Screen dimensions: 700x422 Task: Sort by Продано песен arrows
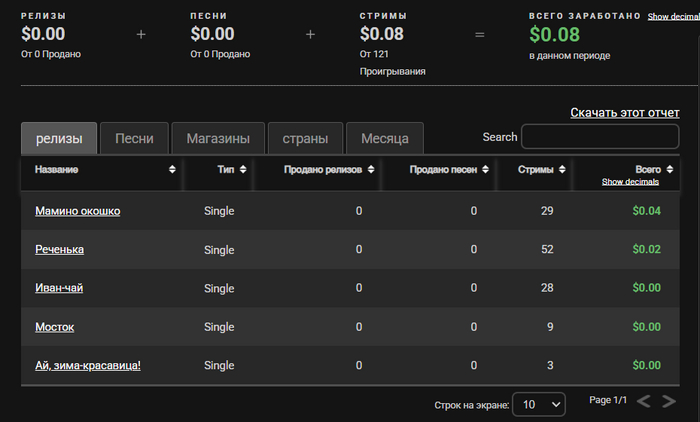(485, 170)
